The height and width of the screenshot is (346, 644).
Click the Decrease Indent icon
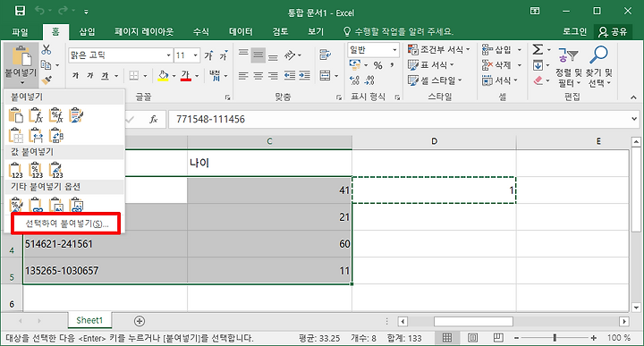click(290, 75)
